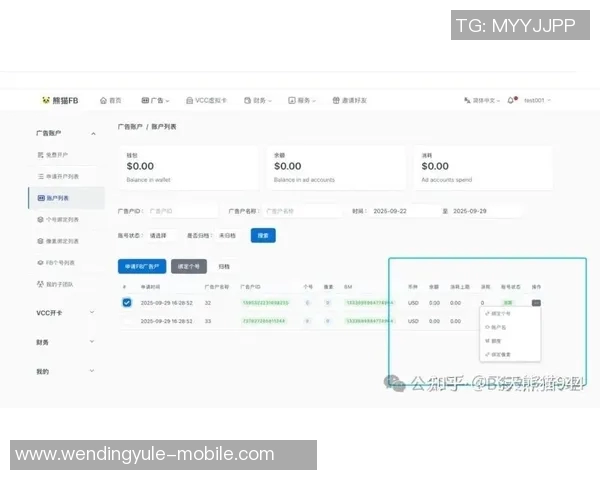Open the end date field 2025-09-29

tap(486, 211)
